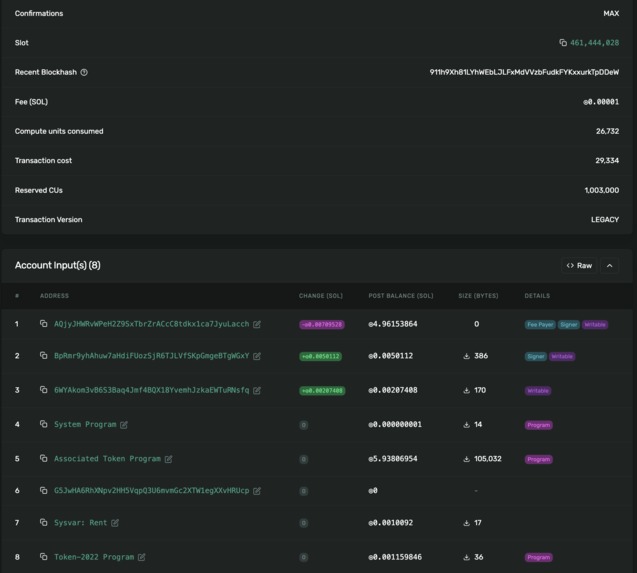The height and width of the screenshot is (573, 637).
Task: Click the Signer badge in row 1
Action: [x=569, y=324]
